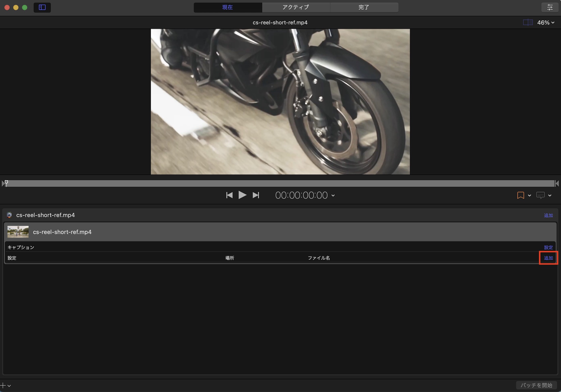Go to previous frame marker button
Screen dimensions: 561x392
(229, 195)
